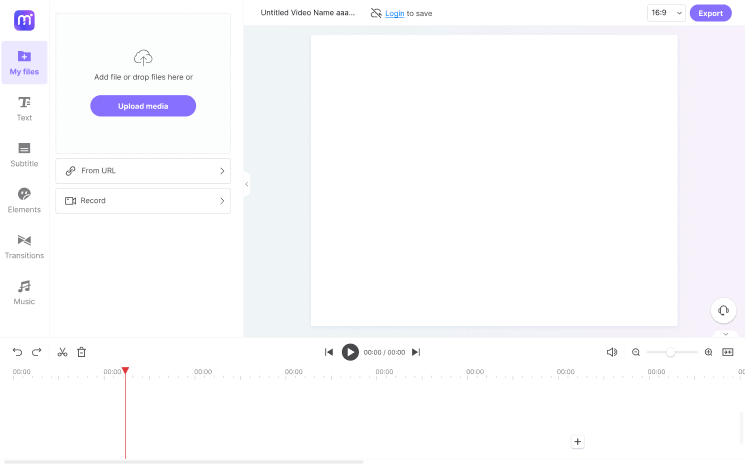Click the redo arrow icon
The height and width of the screenshot is (465, 745).
click(37, 352)
